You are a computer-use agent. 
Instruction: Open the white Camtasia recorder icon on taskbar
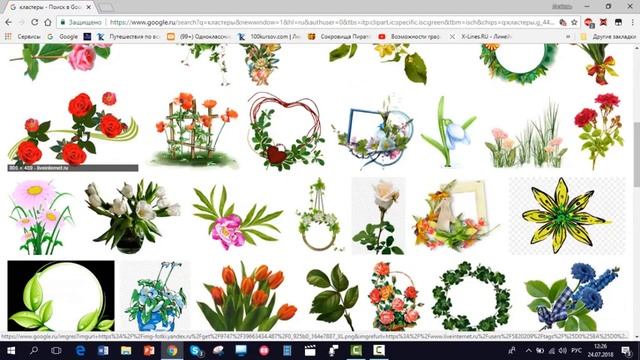point(379,351)
